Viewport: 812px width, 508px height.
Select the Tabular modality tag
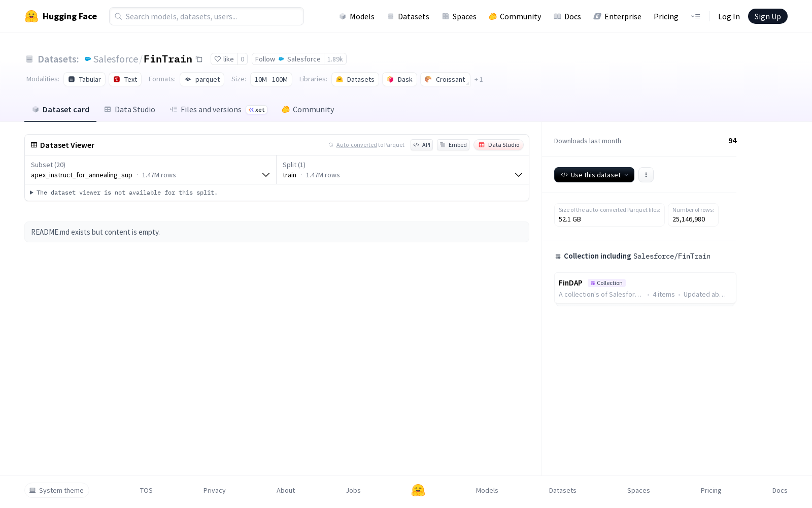85,79
